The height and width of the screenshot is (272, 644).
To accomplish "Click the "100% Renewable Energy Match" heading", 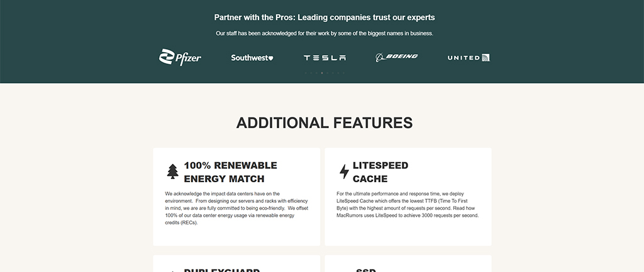I will pyautogui.click(x=230, y=172).
